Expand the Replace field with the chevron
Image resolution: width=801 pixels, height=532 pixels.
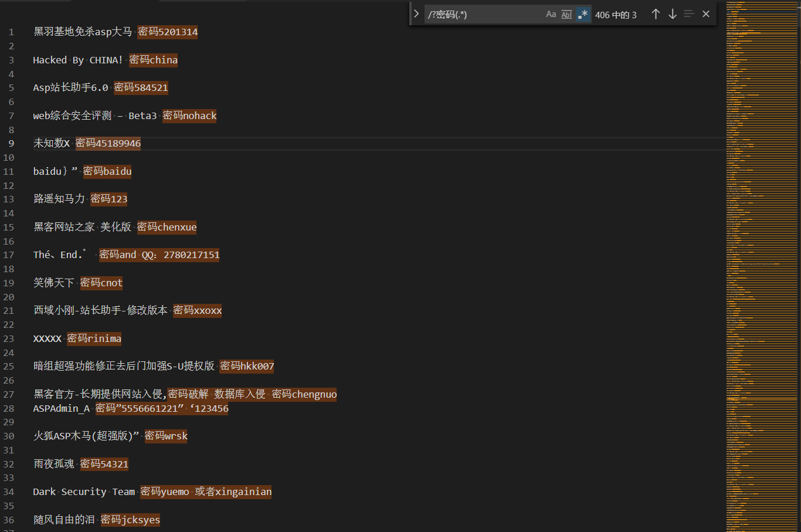coord(416,14)
